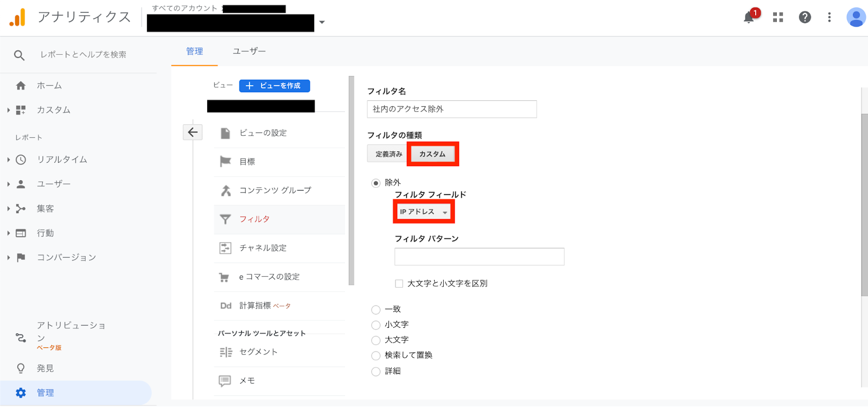Open the Google apps grid icon
This screenshot has height=407, width=868.
(778, 17)
